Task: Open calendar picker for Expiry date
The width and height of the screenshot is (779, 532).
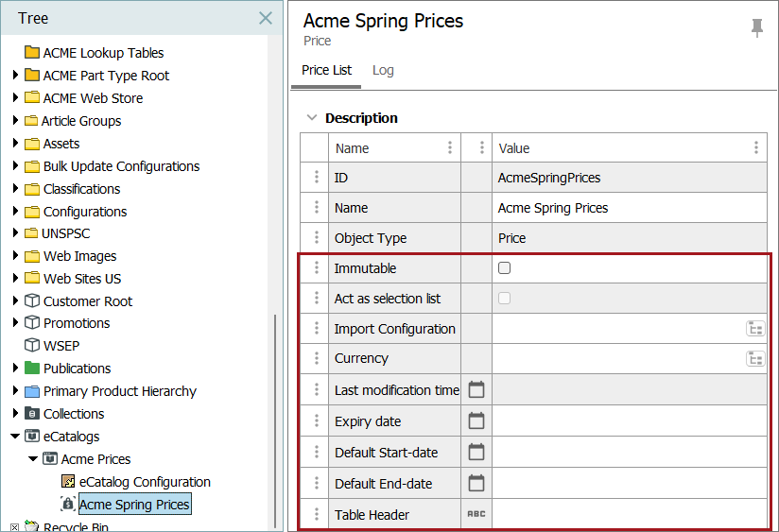Action: 476,420
